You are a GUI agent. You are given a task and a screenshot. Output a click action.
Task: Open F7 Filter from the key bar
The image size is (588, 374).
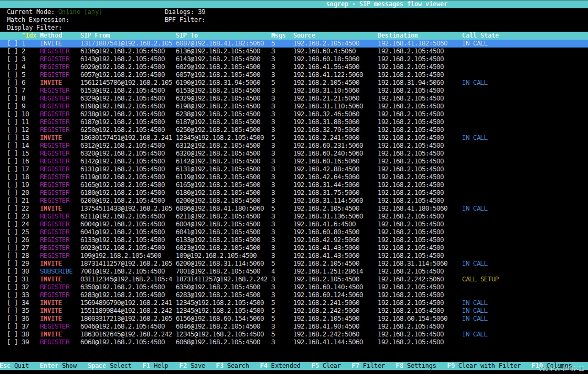tap(368, 366)
